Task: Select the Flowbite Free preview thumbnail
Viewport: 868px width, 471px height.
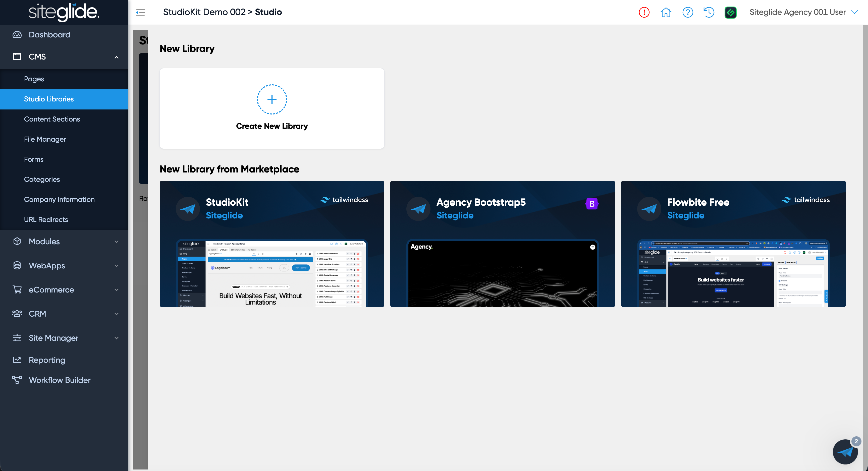Action: [733, 273]
